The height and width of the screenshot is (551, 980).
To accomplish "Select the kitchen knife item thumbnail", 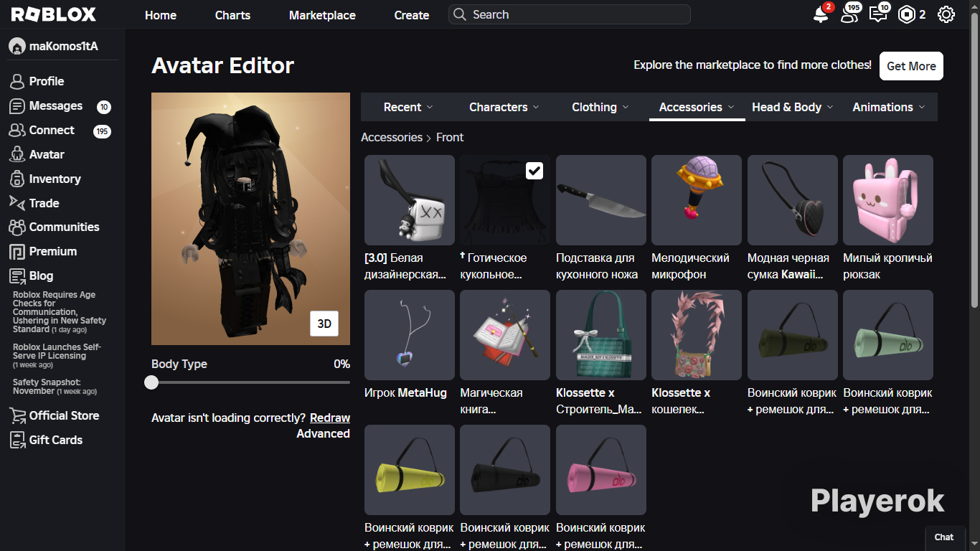I will pos(601,200).
